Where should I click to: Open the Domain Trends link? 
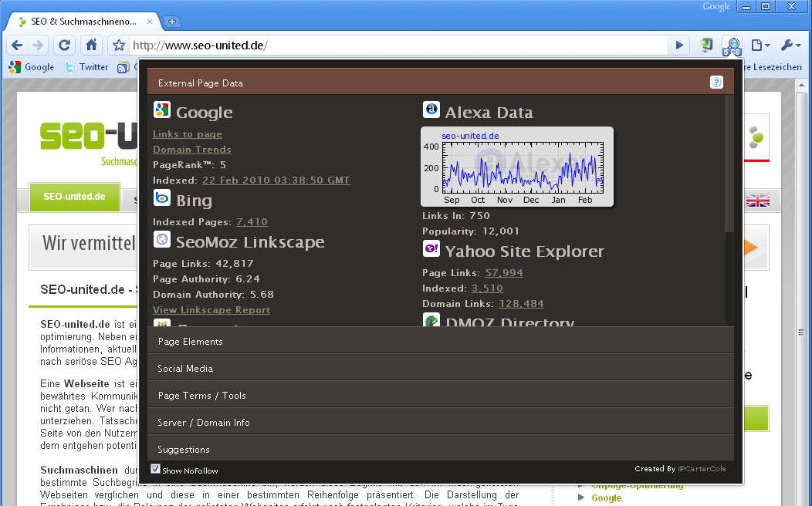(192, 150)
